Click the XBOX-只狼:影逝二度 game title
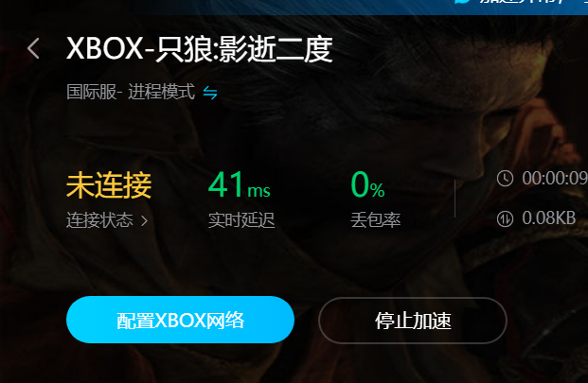Viewport: 588px width, 383px height. 200,49
